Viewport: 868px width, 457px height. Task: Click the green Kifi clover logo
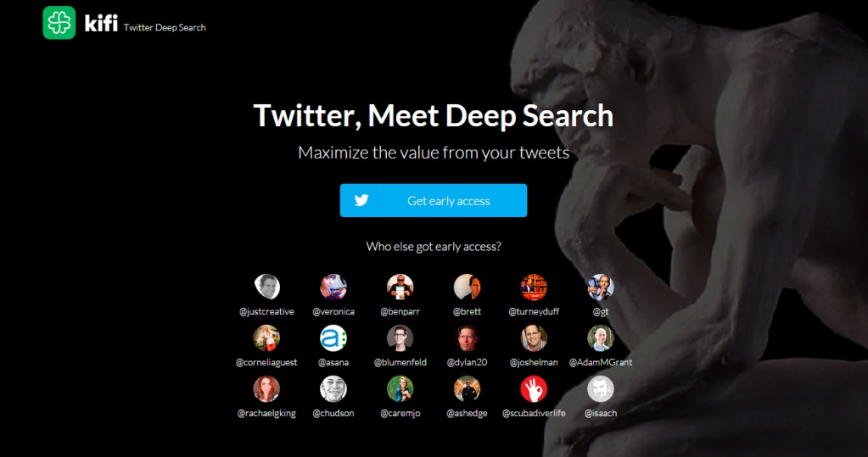pos(59,23)
